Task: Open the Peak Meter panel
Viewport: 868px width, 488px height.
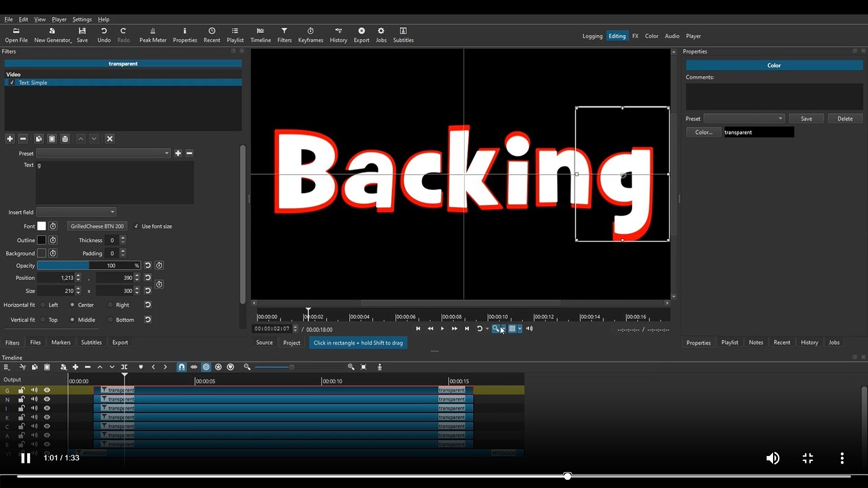Action: click(x=152, y=35)
